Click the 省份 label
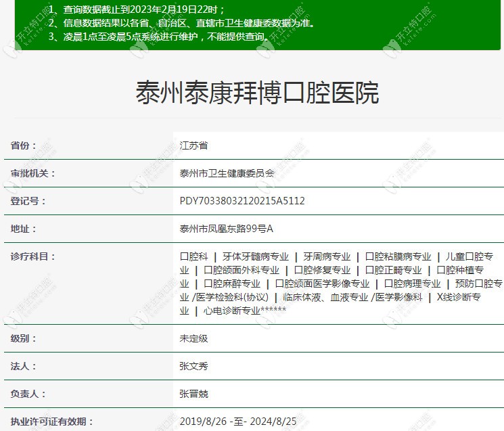 pos(24,145)
